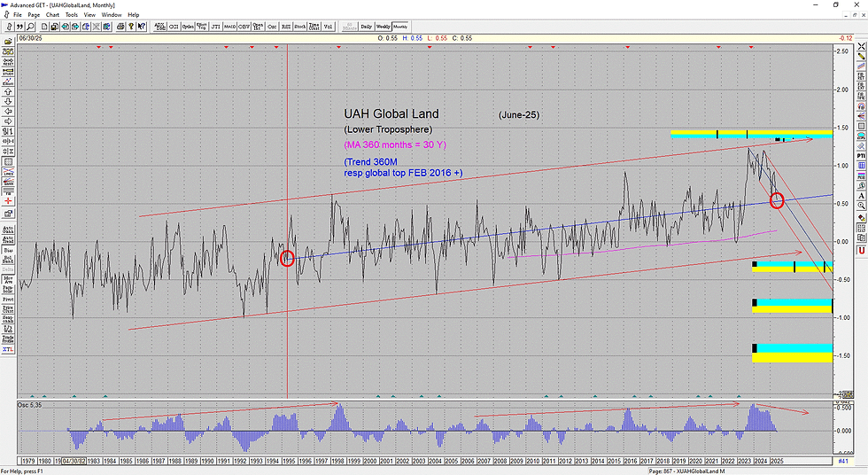Image resolution: width=868 pixels, height=475 pixels.
Task: Select the pencil drawing tool
Action: pyautogui.click(x=861, y=57)
